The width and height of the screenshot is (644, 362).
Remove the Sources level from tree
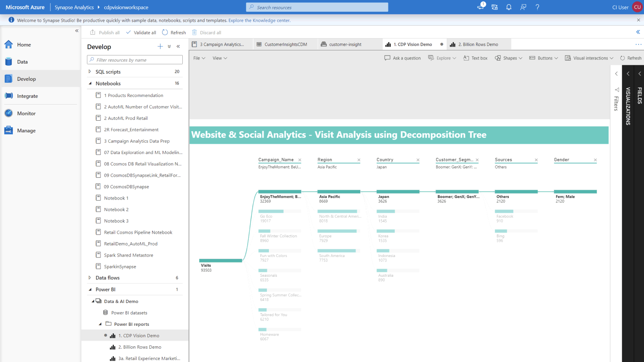pos(536,160)
